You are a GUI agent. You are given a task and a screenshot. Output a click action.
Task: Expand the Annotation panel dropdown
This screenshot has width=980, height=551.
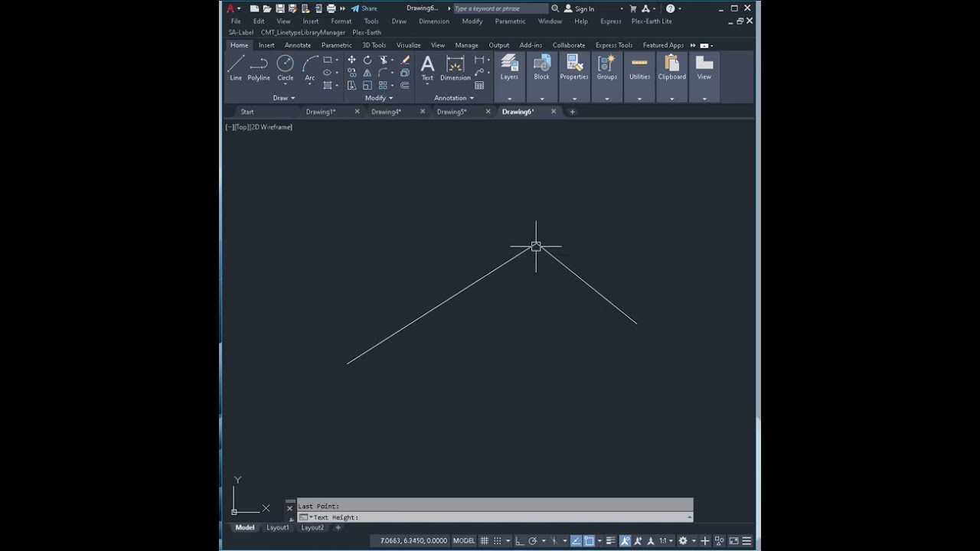pos(454,98)
